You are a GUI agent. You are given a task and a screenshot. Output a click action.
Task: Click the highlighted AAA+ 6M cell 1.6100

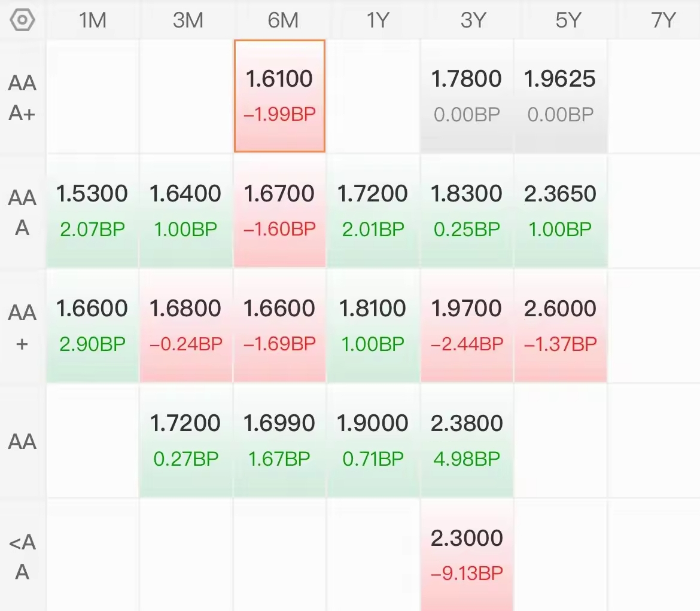pyautogui.click(x=279, y=96)
